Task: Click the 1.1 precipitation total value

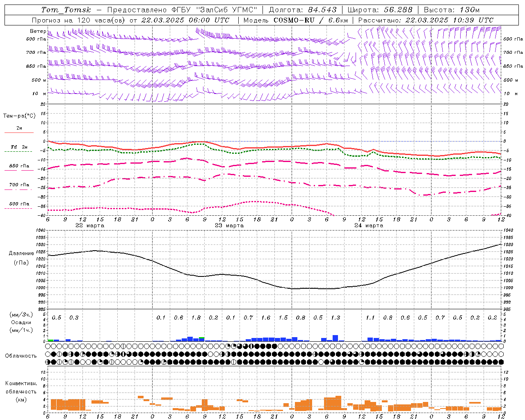Action: (370, 318)
